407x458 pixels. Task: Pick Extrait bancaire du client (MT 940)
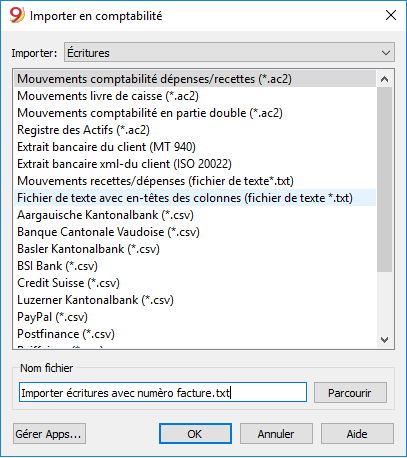(x=195, y=147)
